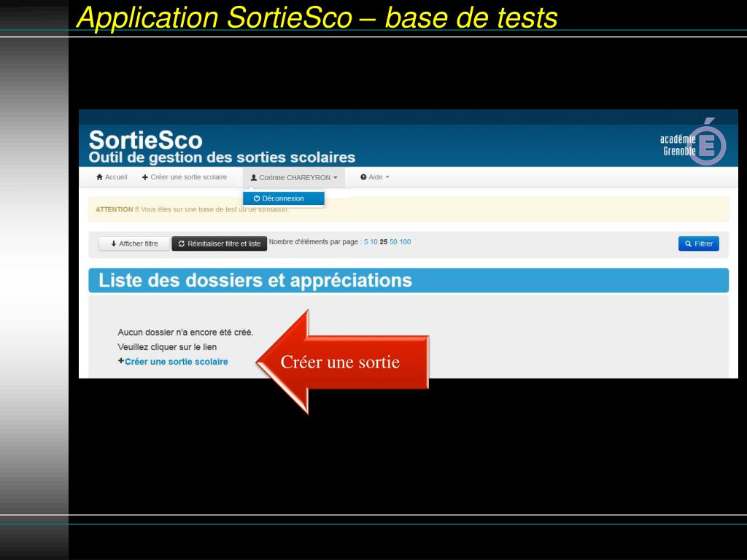
Task: Show 10 elements per page
Action: (373, 242)
